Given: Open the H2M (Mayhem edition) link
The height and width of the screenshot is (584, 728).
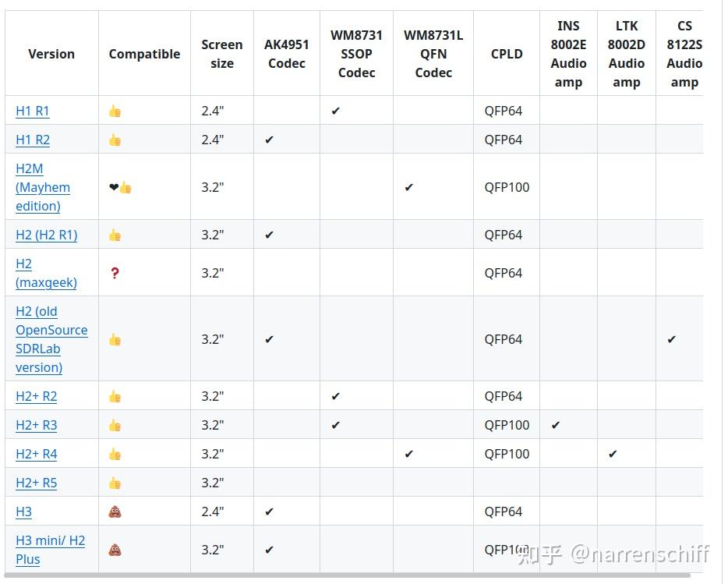Looking at the screenshot, I should pyautogui.click(x=43, y=187).
